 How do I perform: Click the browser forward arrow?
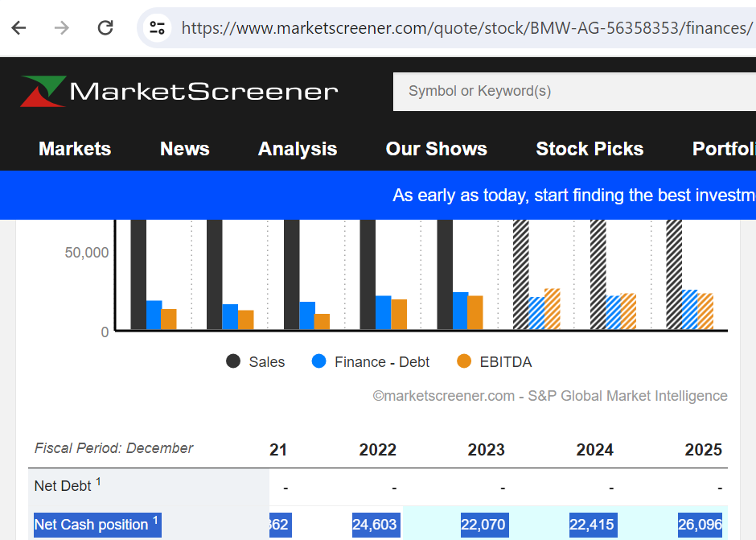(x=62, y=28)
